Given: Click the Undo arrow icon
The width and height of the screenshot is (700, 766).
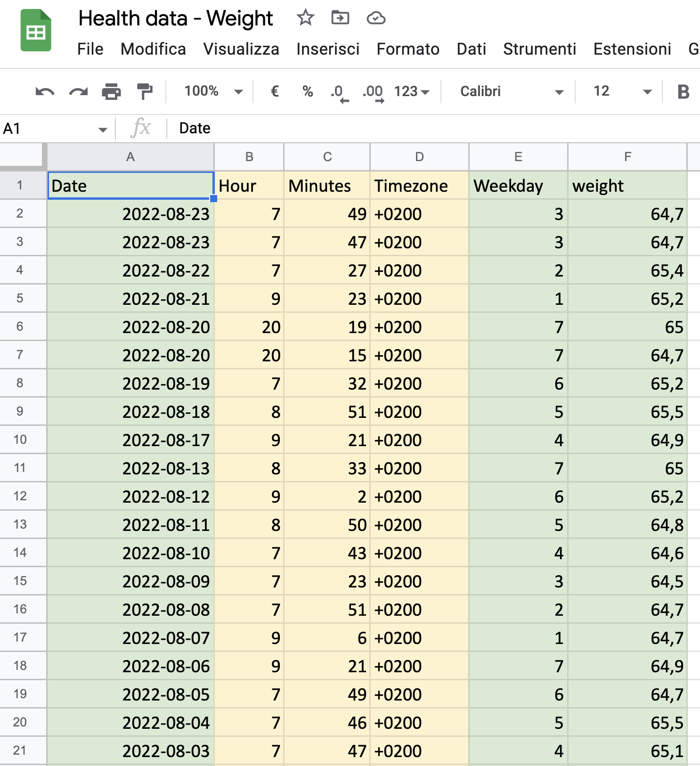Looking at the screenshot, I should [45, 91].
